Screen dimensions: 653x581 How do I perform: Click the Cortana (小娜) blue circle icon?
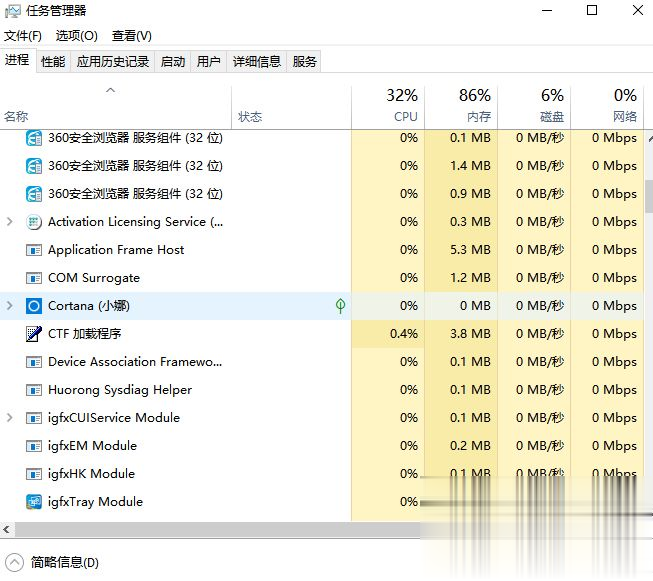34,306
